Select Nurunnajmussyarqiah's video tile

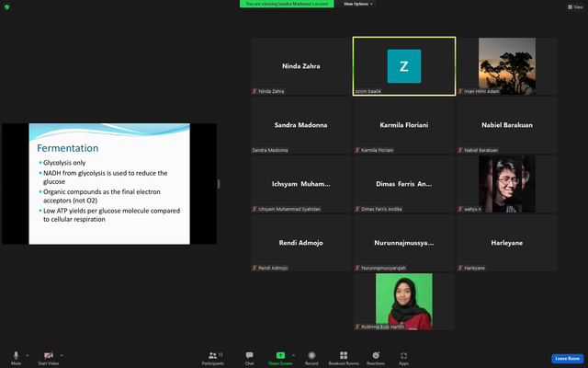tap(404, 243)
